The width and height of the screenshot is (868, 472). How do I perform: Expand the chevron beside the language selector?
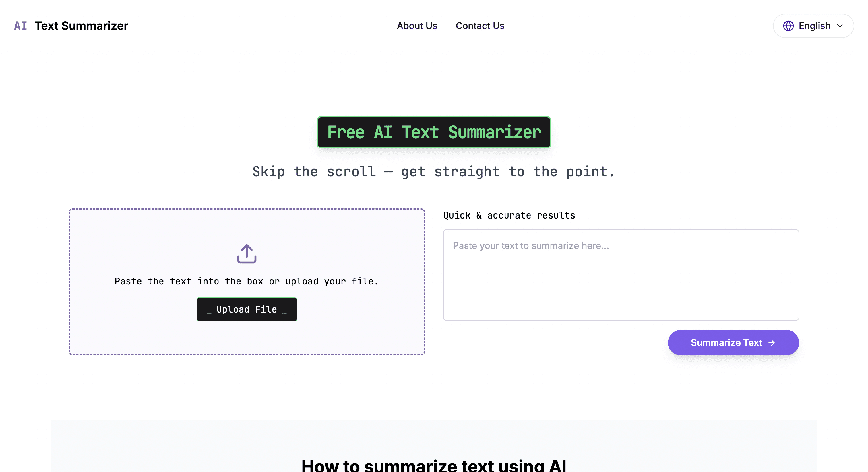click(x=840, y=26)
